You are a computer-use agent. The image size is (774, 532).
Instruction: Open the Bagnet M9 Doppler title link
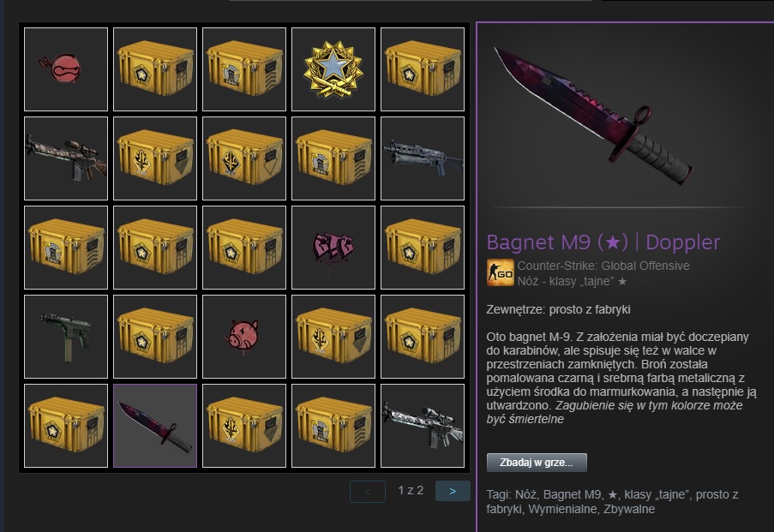(603, 242)
